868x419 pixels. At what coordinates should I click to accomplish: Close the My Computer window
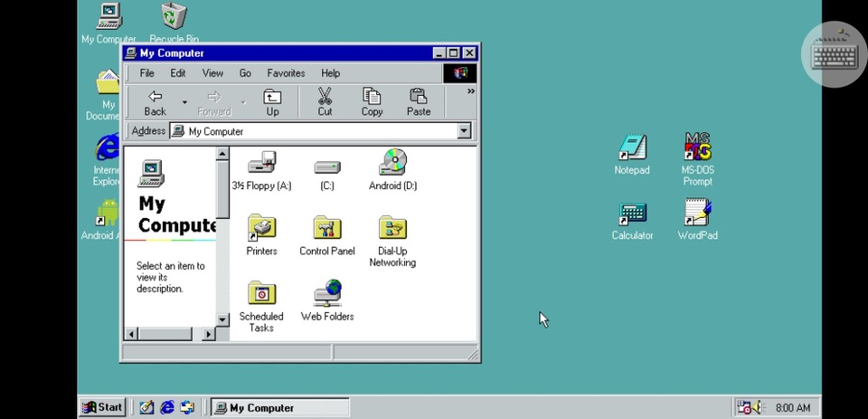[469, 53]
